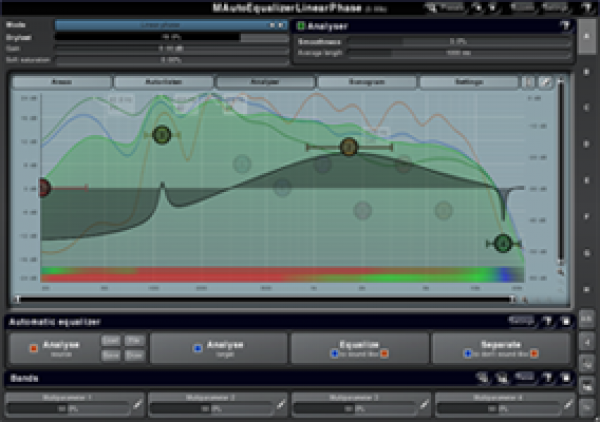Click Analyse target button
The height and width of the screenshot is (422, 600).
(219, 348)
